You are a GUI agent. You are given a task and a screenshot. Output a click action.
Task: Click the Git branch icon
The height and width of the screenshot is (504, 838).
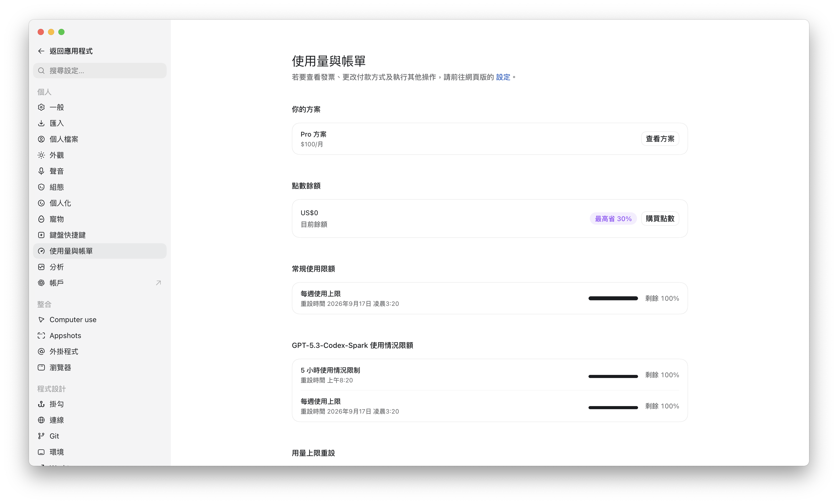41,436
